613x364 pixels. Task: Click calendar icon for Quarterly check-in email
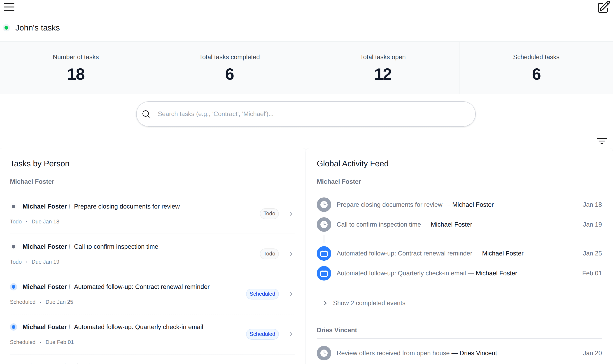pyautogui.click(x=324, y=273)
